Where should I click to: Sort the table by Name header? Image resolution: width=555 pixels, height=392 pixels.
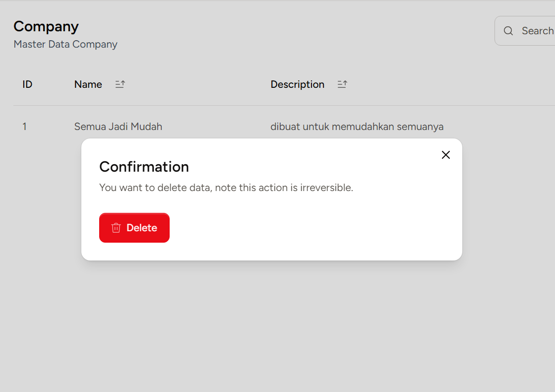pyautogui.click(x=88, y=84)
